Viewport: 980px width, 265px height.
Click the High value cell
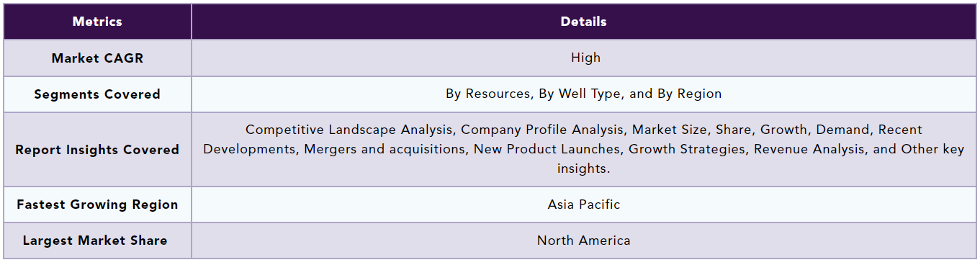pyautogui.click(x=584, y=58)
